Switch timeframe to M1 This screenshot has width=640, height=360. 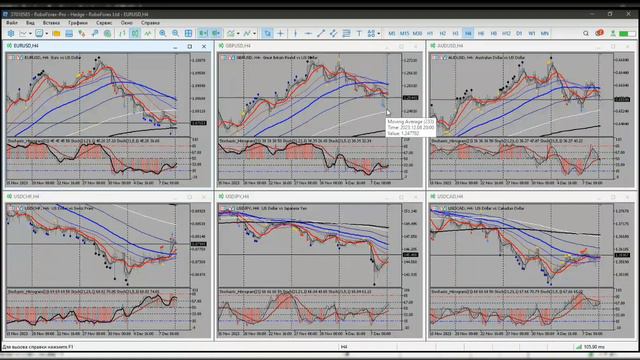tap(391, 33)
